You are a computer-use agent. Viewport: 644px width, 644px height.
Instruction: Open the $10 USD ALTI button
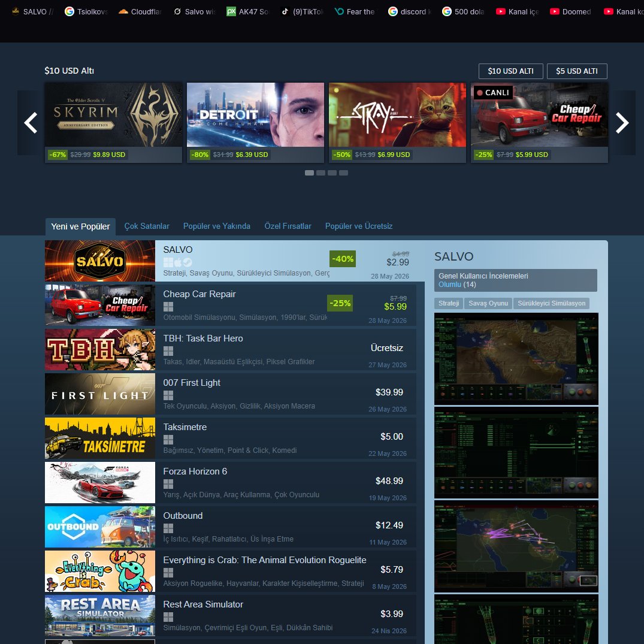510,71
